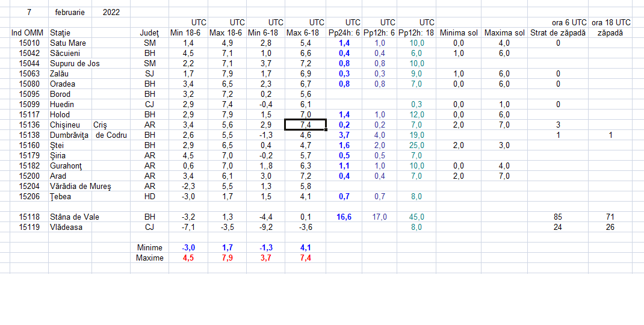Click the 'Zalău' station cell
The image size is (644, 325).
point(70,74)
